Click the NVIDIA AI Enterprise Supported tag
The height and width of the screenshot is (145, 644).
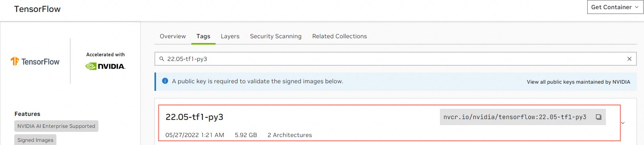click(x=56, y=126)
